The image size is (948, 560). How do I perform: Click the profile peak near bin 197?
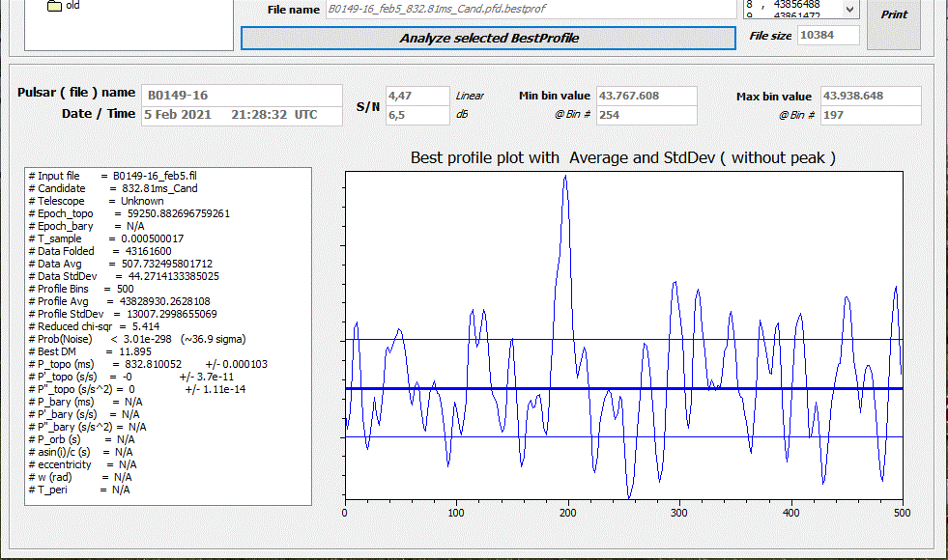(x=565, y=177)
